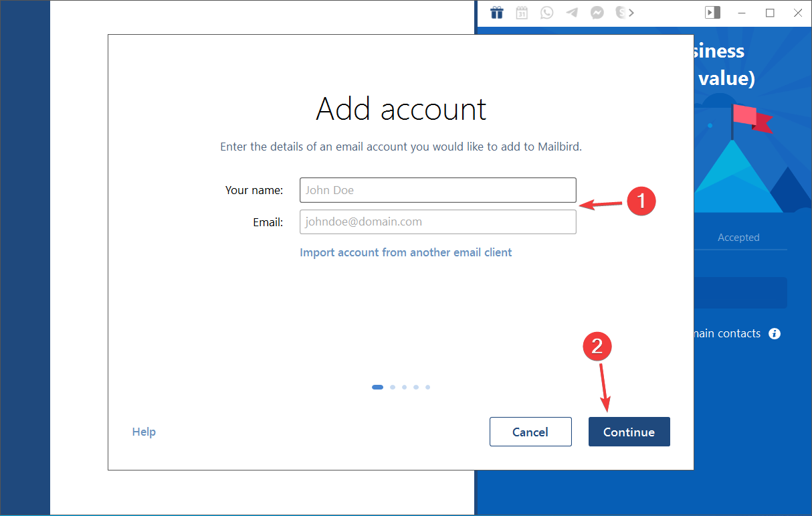This screenshot has height=516, width=812.
Task: Select the Accepted tab
Action: 738,237
